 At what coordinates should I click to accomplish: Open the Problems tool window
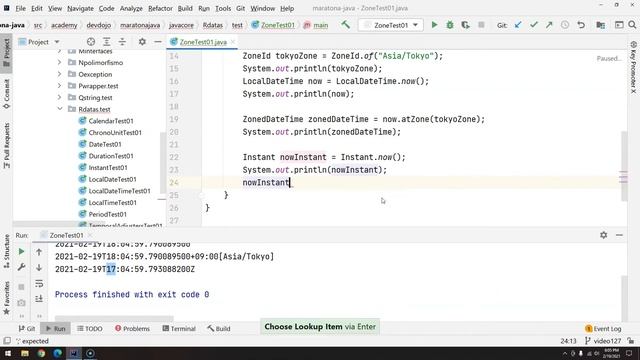pyautogui.click(x=132, y=328)
